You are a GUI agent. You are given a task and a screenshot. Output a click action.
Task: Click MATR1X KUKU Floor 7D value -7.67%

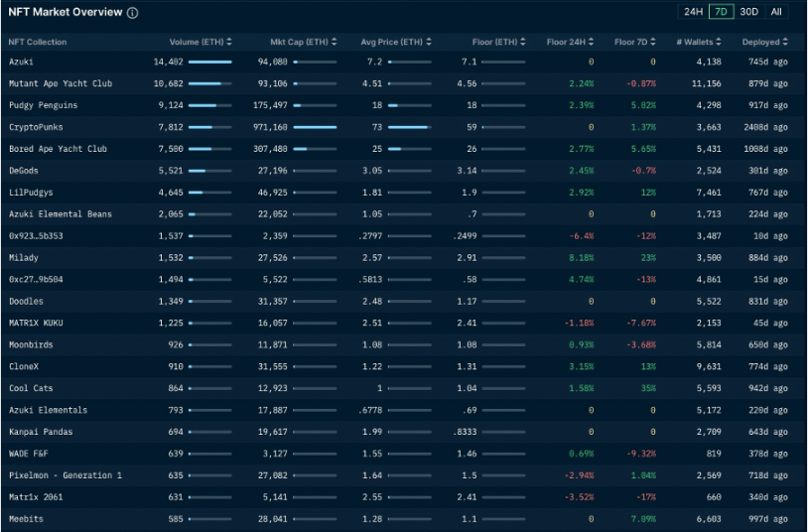click(x=641, y=324)
